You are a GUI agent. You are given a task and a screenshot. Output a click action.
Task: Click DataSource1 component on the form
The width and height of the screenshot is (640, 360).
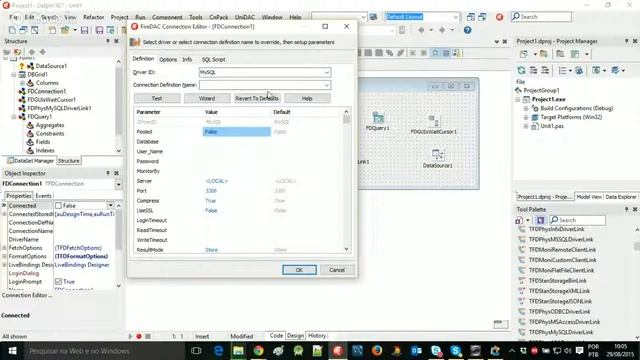pyautogui.click(x=438, y=158)
